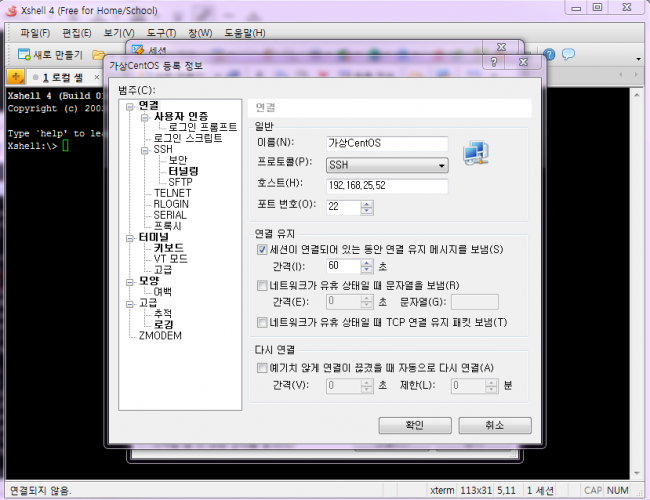Collapse the 사용자 인증 tree node
This screenshot has width=650, height=500.
pos(145,118)
